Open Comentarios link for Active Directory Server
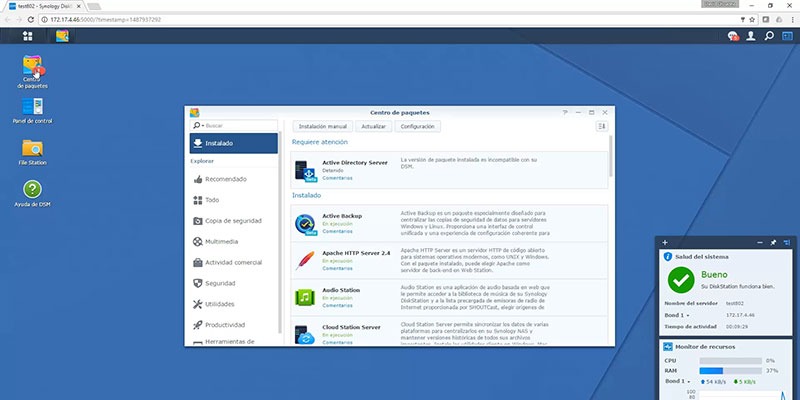This screenshot has height=400, width=800. coord(337,178)
